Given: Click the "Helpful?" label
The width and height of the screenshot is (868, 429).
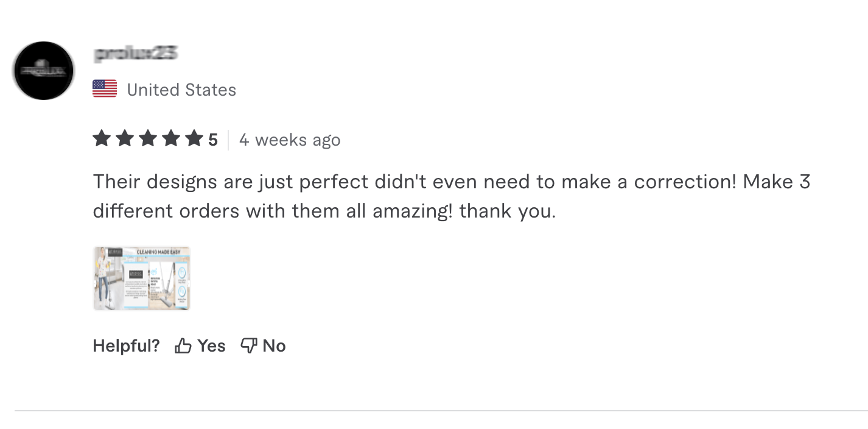Looking at the screenshot, I should click(x=126, y=346).
